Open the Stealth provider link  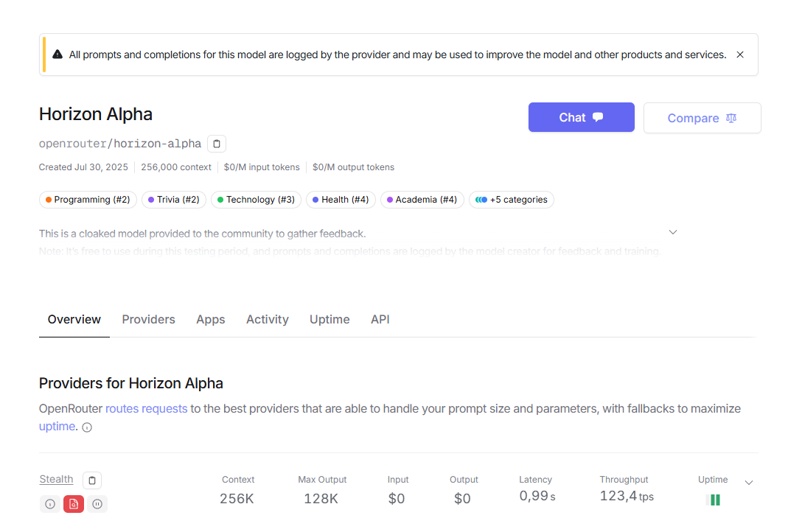[57, 480]
